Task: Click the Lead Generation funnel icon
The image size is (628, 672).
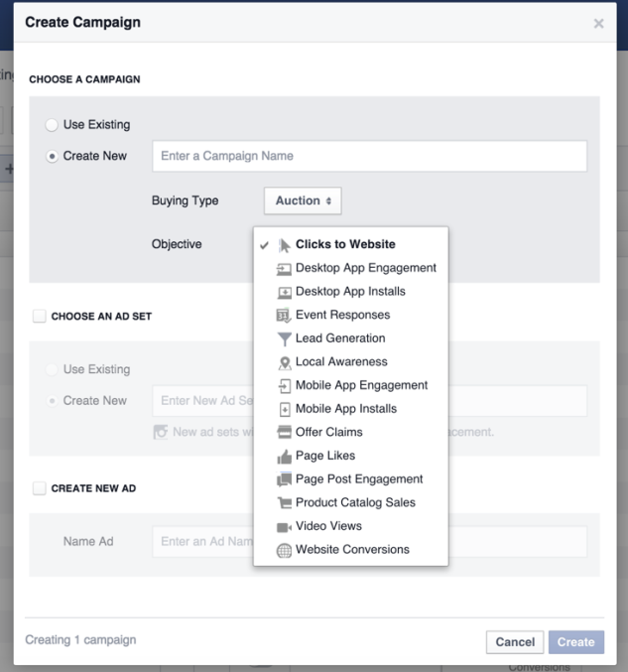Action: [284, 338]
